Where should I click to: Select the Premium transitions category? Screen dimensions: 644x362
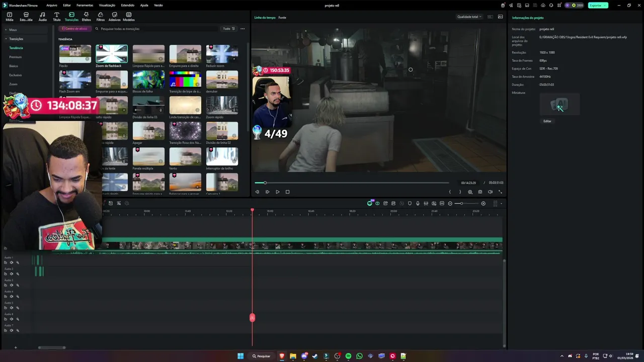16,57
